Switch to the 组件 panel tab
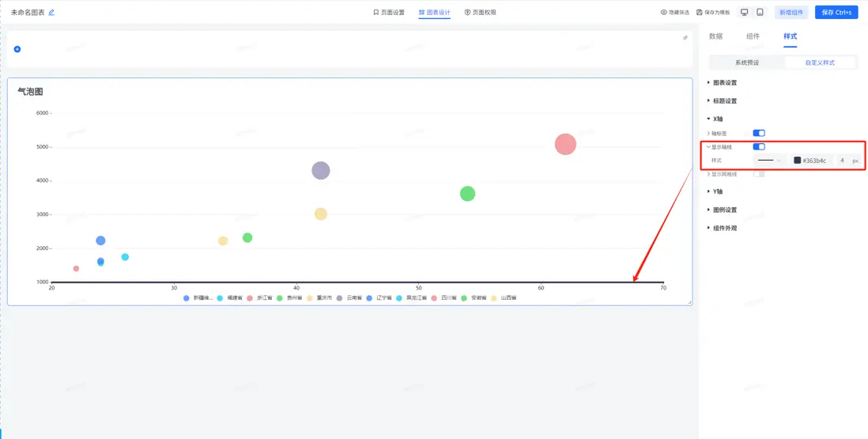The height and width of the screenshot is (439, 868). pyautogui.click(x=753, y=36)
